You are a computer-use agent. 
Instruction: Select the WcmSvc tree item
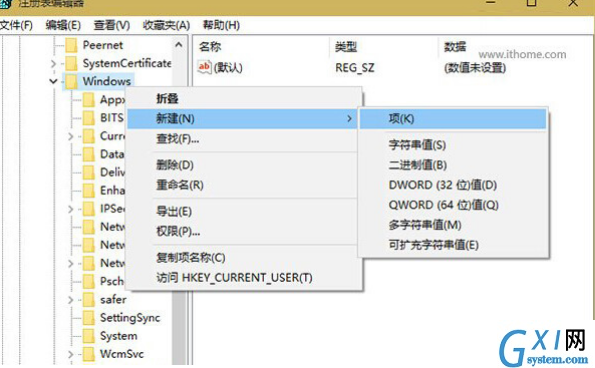point(122,354)
